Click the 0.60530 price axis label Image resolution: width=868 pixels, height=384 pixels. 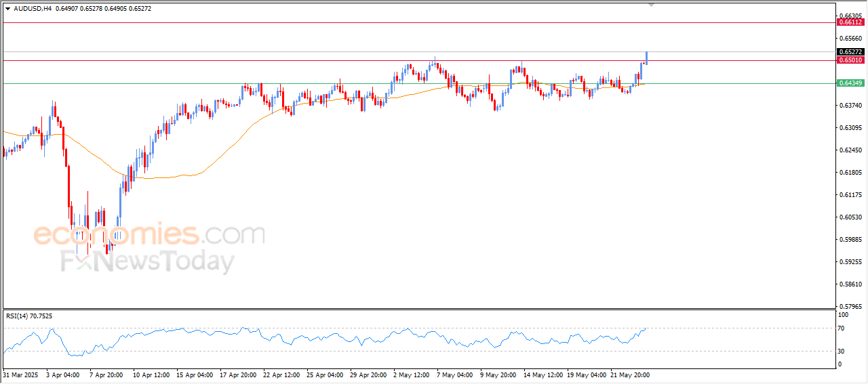[850, 217]
